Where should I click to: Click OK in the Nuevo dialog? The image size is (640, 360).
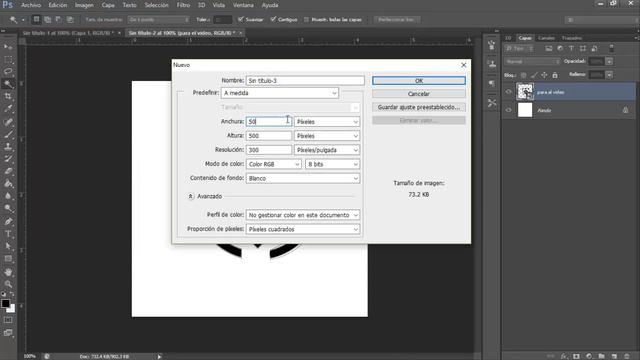419,81
